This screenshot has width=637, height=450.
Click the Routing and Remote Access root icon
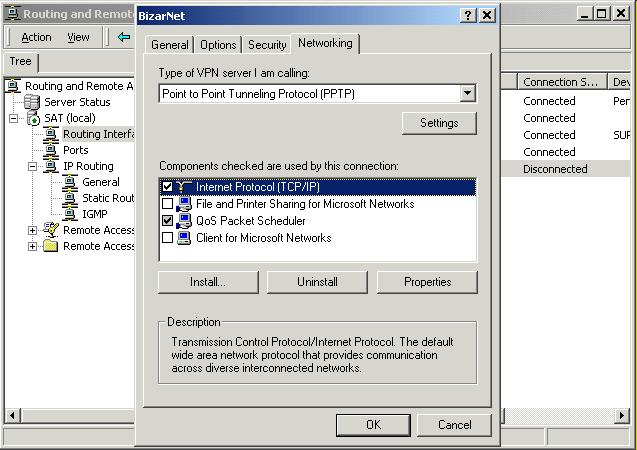pos(13,86)
